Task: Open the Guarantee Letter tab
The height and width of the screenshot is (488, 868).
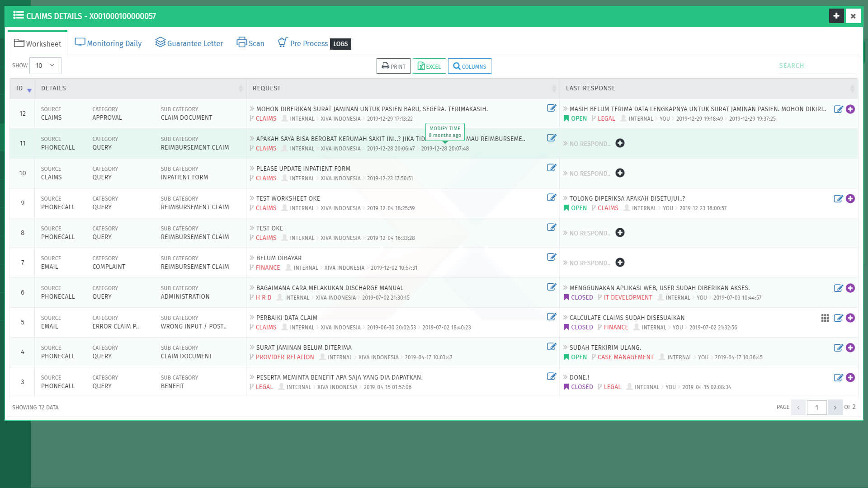Action: [189, 43]
